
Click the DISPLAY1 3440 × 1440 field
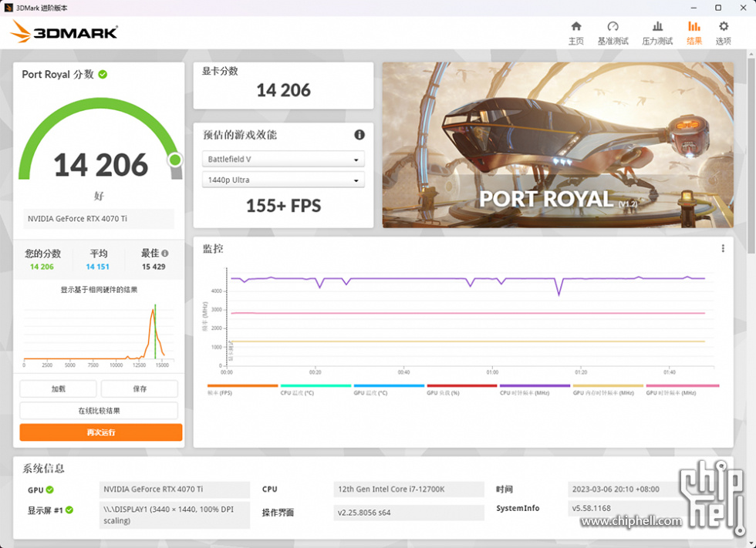tap(174, 515)
